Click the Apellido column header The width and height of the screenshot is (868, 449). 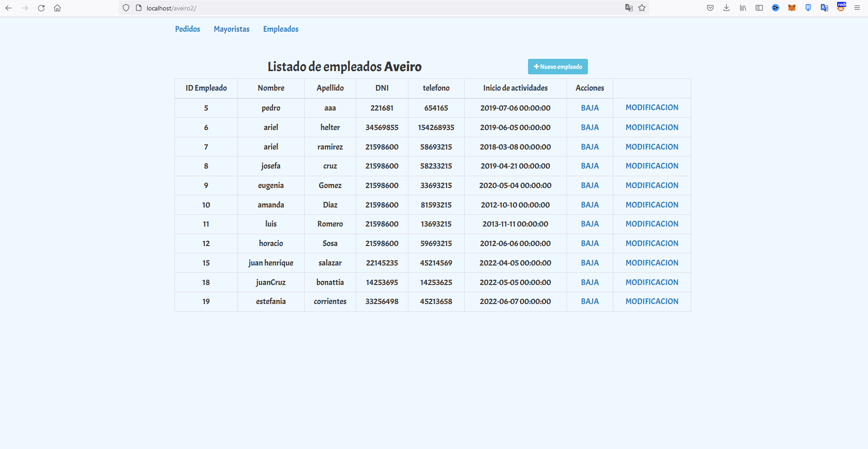point(330,88)
